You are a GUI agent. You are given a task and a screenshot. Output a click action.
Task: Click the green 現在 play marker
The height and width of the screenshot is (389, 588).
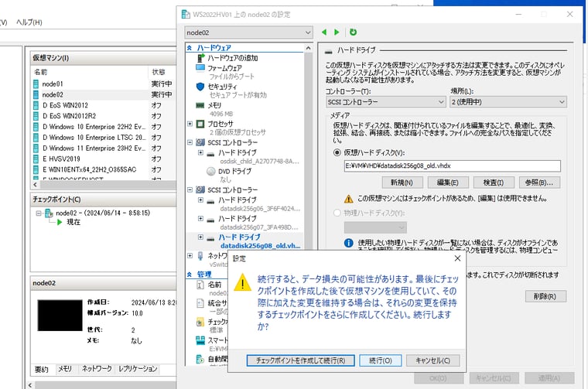point(60,222)
